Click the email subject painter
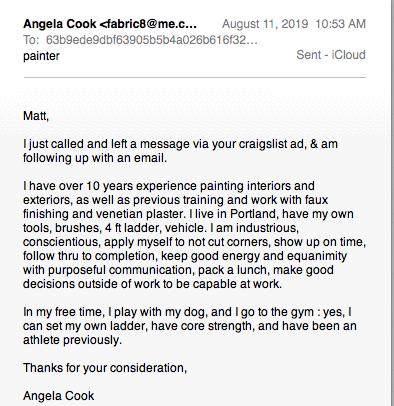This screenshot has height=406, width=394. [41, 56]
